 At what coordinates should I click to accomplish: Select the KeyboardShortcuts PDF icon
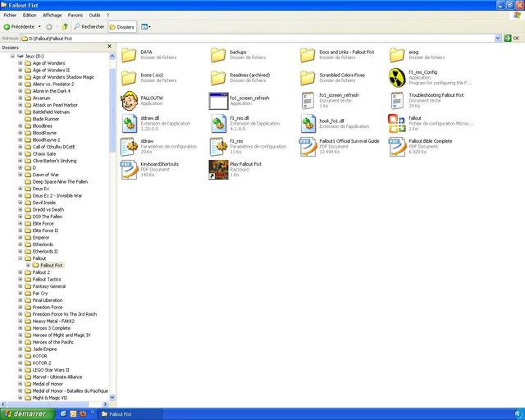[130, 170]
